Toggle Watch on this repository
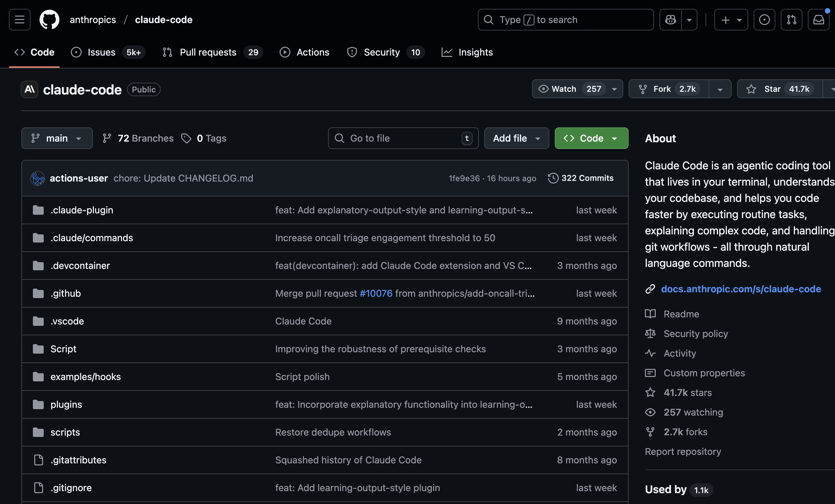The width and height of the screenshot is (835, 504). click(564, 89)
